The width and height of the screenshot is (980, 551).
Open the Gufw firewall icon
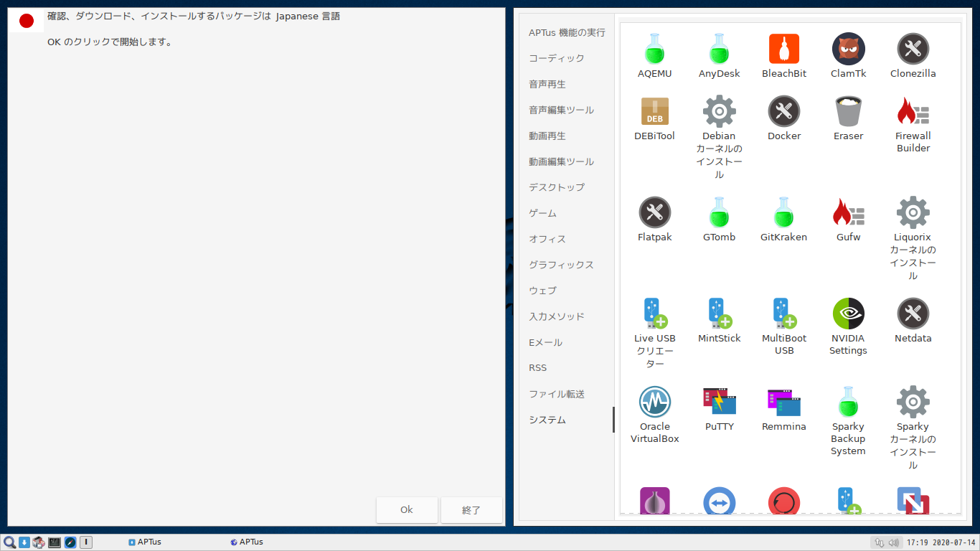pos(849,212)
